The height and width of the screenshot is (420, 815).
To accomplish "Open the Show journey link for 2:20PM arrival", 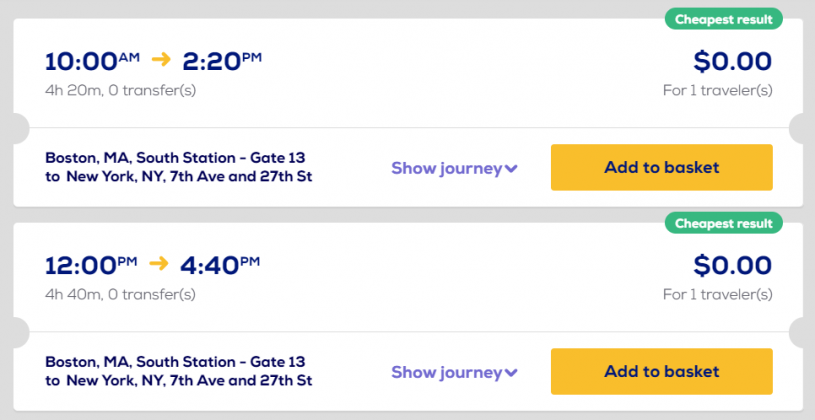I will coord(446,168).
